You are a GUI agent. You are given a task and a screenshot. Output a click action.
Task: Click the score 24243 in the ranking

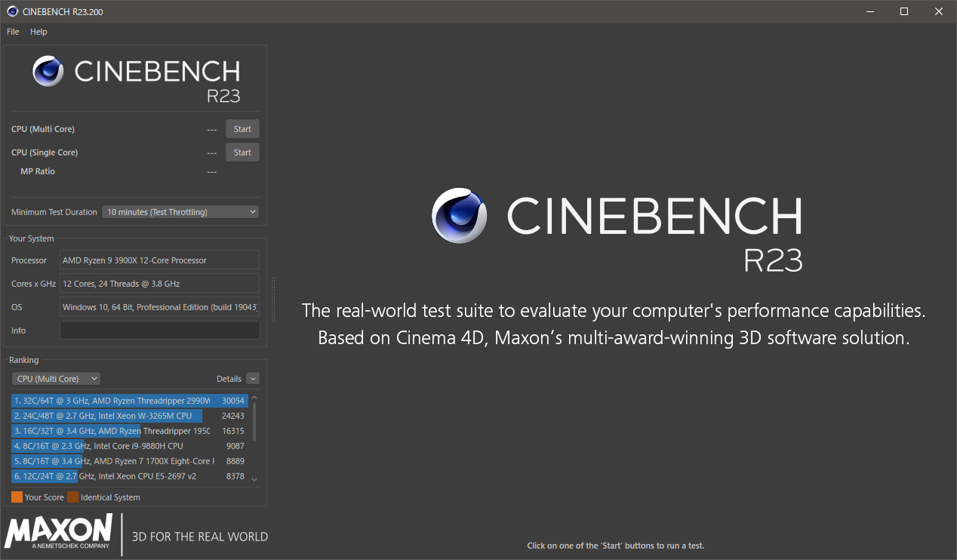[233, 416]
